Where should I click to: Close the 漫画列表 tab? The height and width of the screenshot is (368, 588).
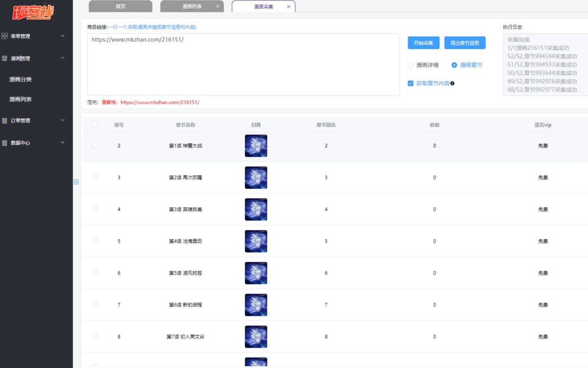tap(217, 6)
